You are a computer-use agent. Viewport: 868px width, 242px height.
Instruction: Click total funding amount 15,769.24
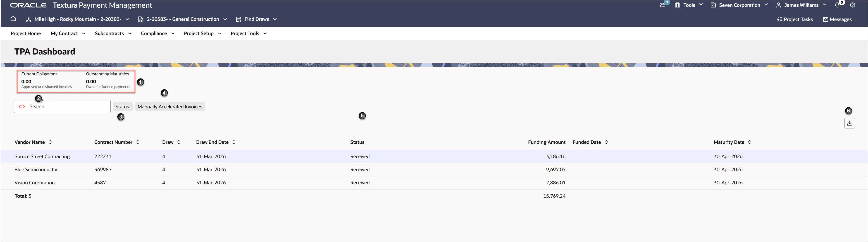pyautogui.click(x=554, y=196)
